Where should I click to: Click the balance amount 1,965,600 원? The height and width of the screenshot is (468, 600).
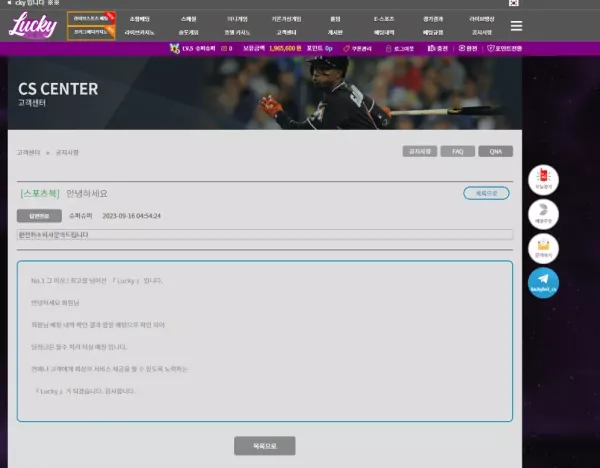(285, 49)
